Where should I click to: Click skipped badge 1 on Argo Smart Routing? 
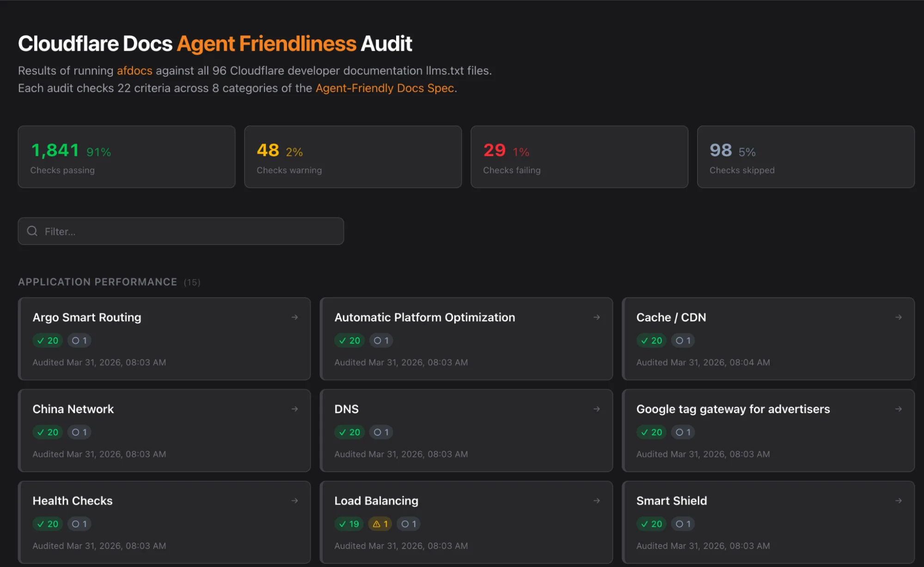coord(80,341)
